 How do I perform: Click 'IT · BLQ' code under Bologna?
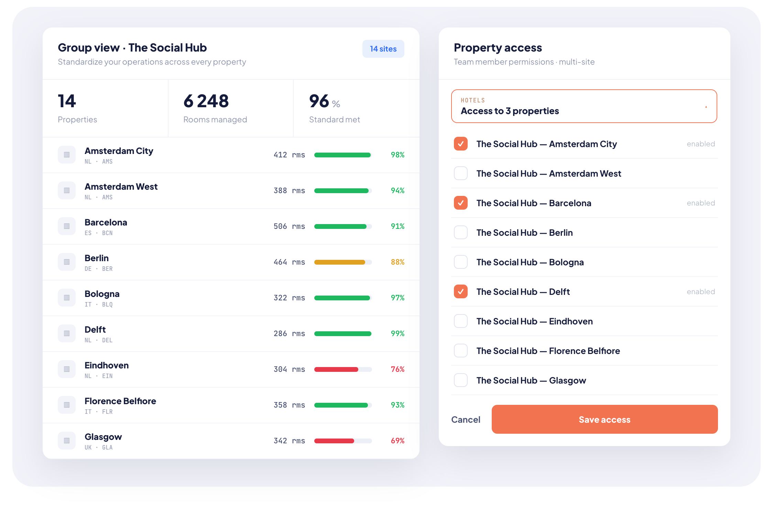[x=99, y=304]
